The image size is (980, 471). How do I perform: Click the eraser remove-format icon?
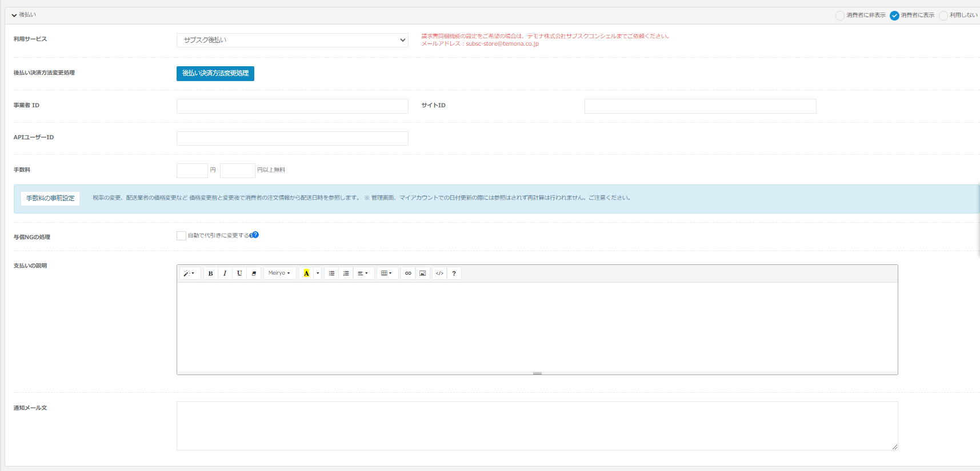tap(254, 273)
